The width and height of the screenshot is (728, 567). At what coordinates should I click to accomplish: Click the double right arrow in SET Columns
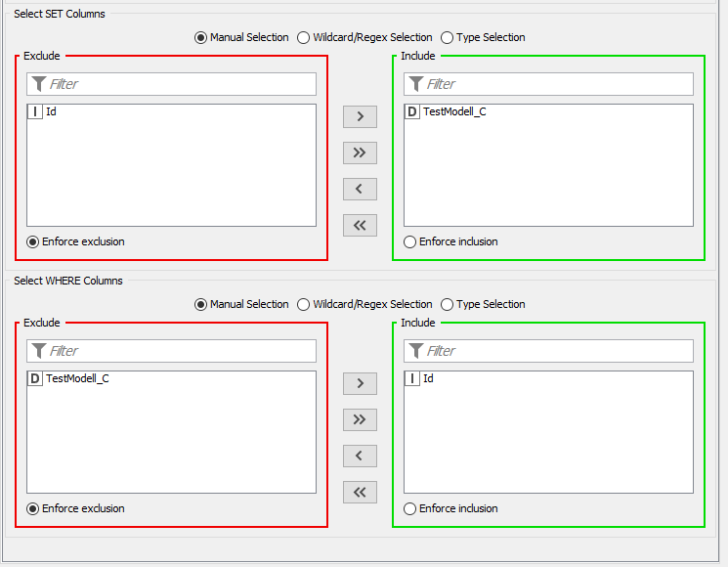pyautogui.click(x=360, y=153)
